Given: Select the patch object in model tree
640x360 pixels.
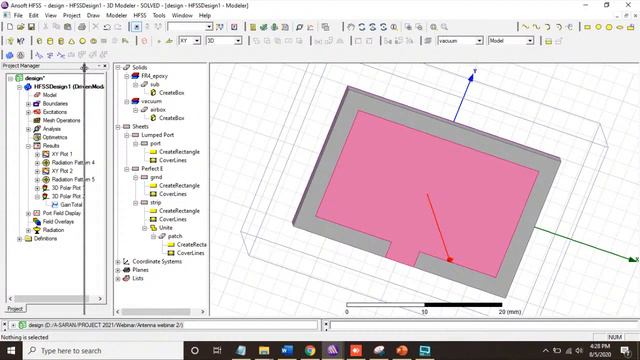Looking at the screenshot, I should 175,236.
